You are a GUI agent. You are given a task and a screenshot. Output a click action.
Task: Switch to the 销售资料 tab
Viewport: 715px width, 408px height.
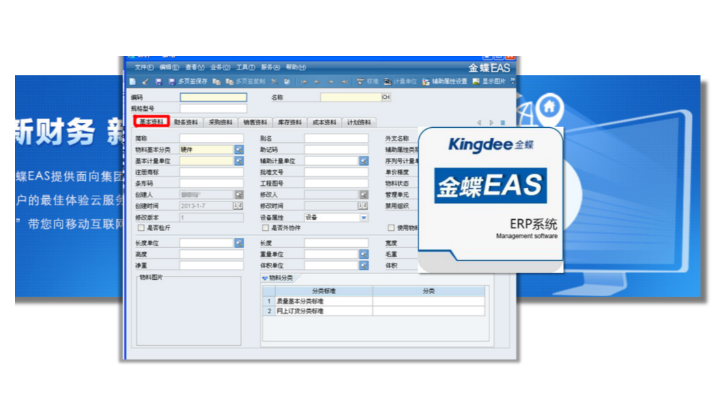[x=255, y=122]
